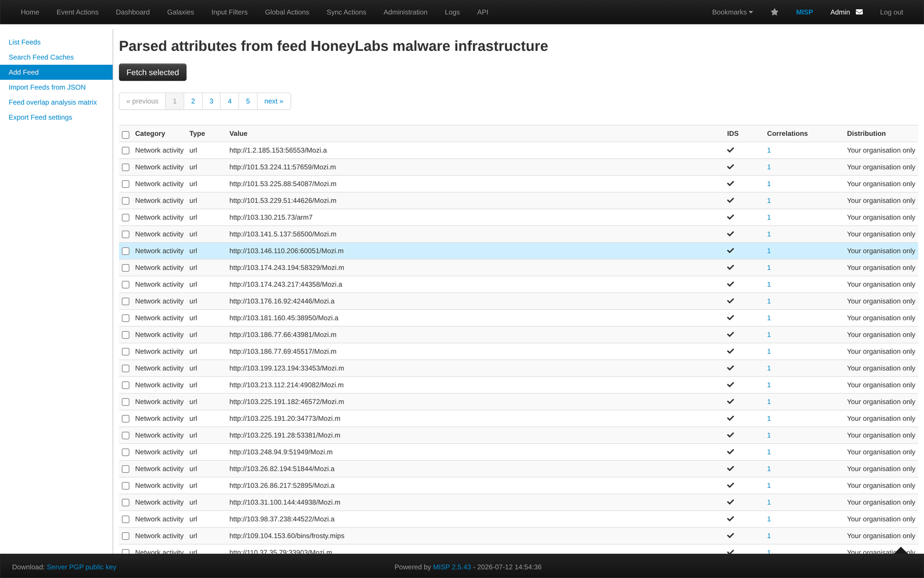Open Dashboard from the navbar
The image size is (924, 578).
[133, 12]
